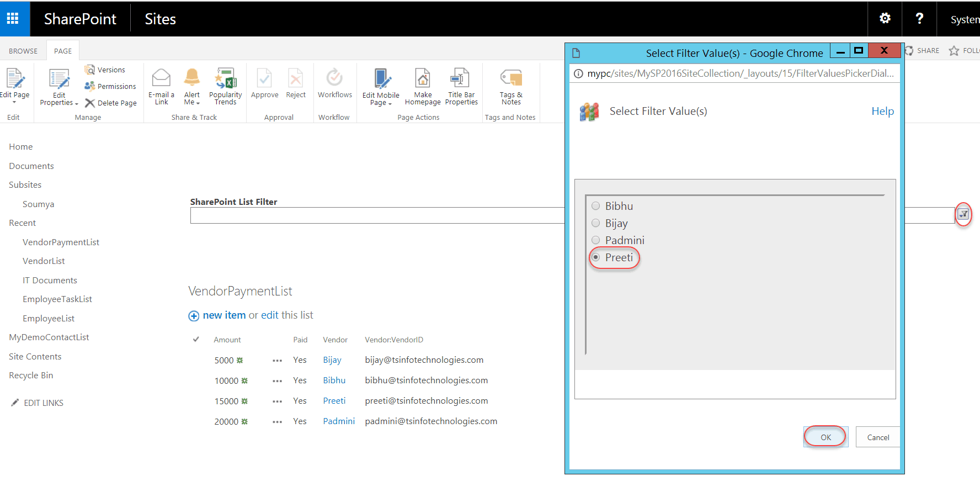Click the Approve icon

click(x=264, y=78)
